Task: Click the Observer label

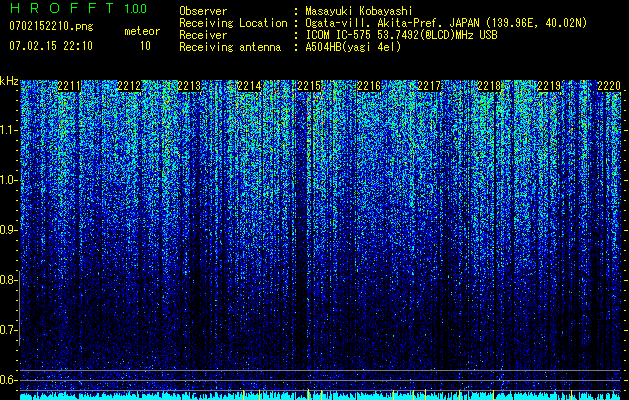Action: pyautogui.click(x=203, y=12)
